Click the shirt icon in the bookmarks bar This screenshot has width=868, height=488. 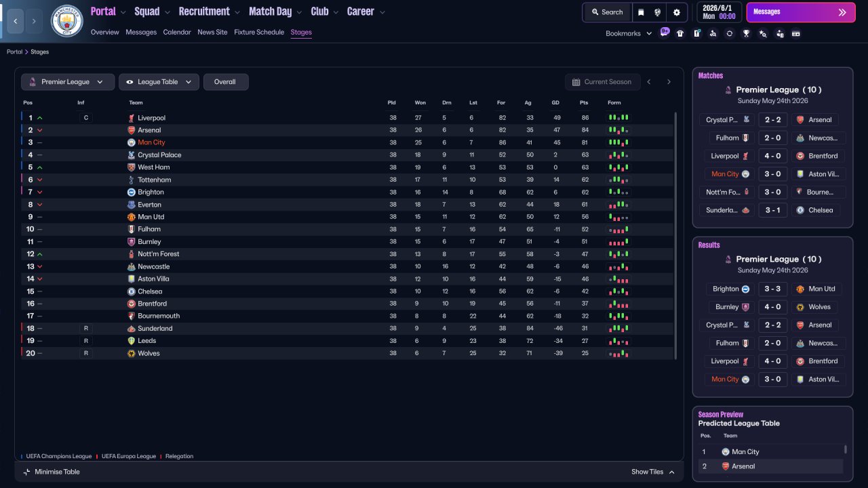pos(680,33)
